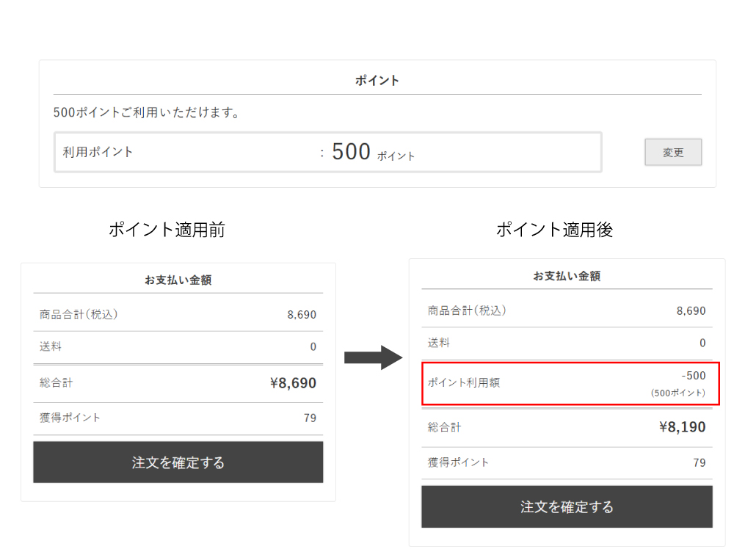Click 獲得ポイント label in the ポイント適用前 panel
The image size is (734, 560).
click(70, 418)
